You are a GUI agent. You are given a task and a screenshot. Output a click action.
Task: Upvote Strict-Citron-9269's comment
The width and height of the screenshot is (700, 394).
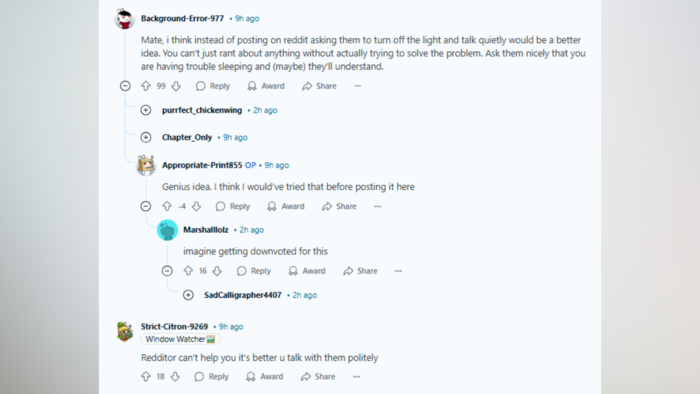[146, 377]
